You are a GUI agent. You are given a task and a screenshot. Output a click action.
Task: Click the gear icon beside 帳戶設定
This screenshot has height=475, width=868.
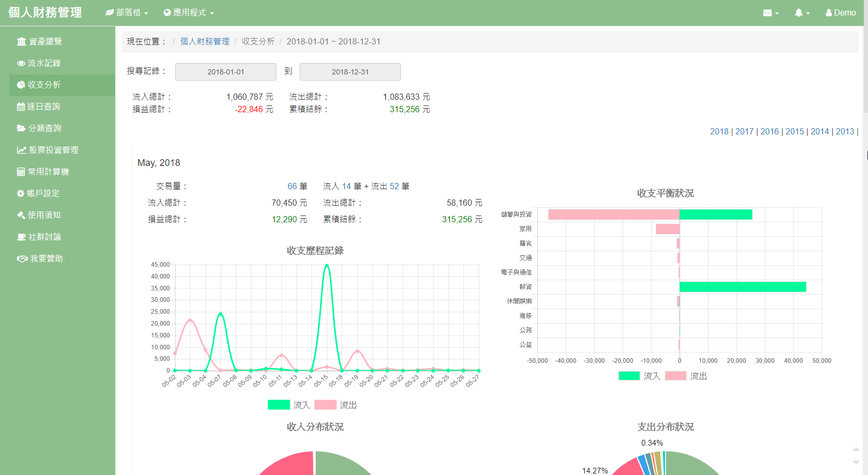21,193
